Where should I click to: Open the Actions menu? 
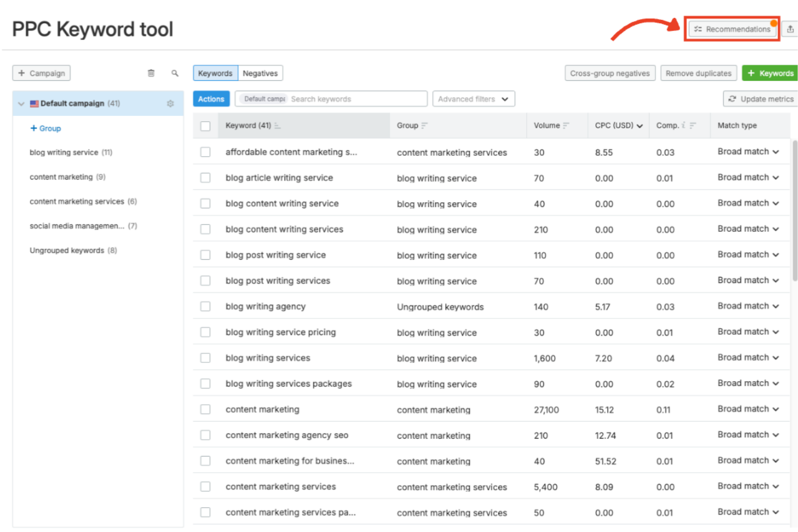pyautogui.click(x=211, y=99)
